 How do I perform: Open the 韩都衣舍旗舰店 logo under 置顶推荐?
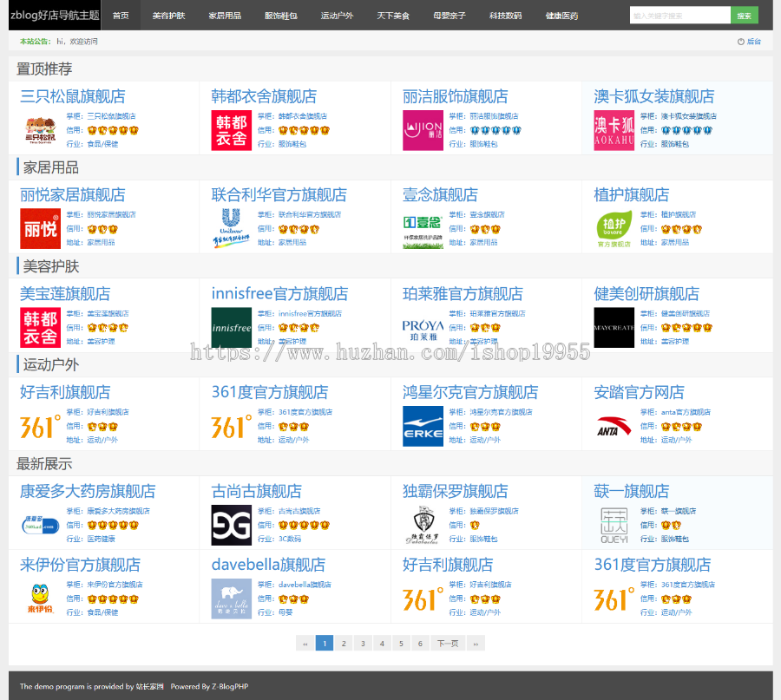click(231, 130)
